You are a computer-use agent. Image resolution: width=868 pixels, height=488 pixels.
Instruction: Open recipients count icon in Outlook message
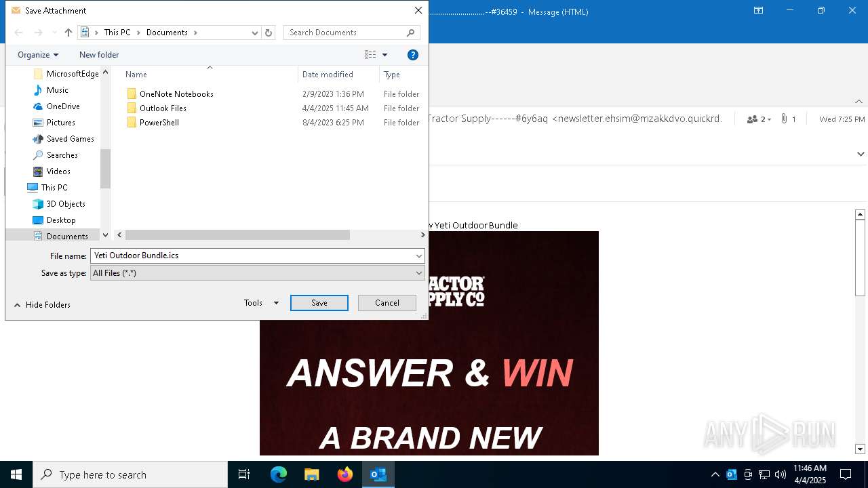tap(759, 119)
